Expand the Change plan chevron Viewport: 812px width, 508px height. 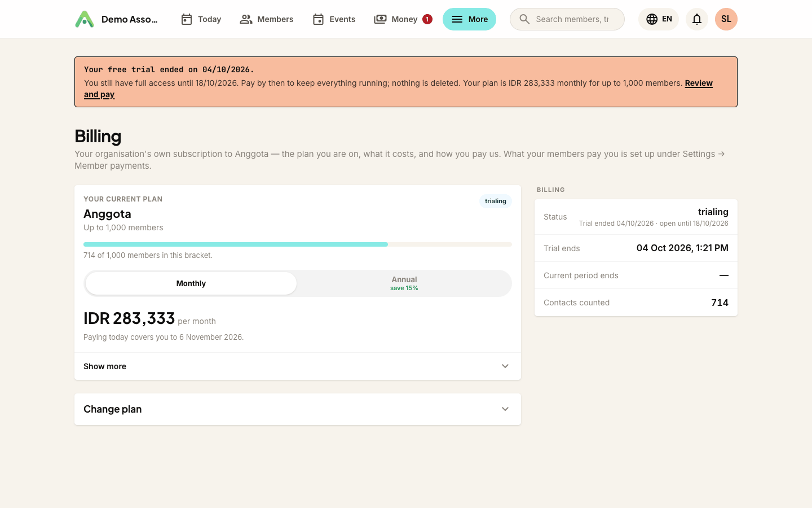pos(505,409)
